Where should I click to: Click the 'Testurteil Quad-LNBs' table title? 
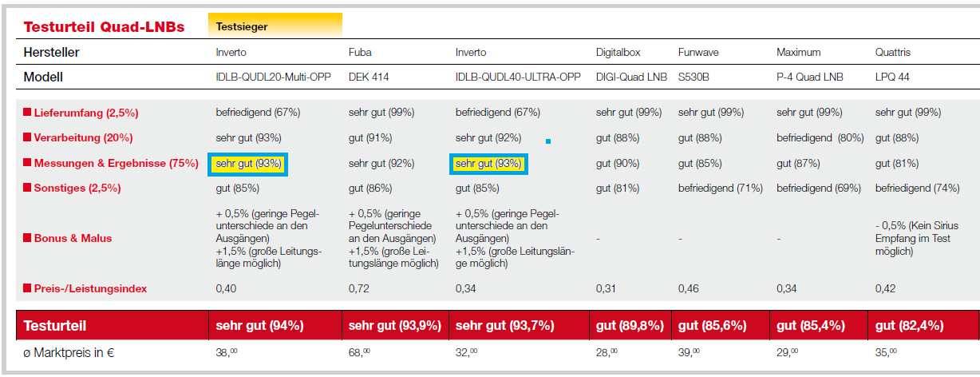105,26
